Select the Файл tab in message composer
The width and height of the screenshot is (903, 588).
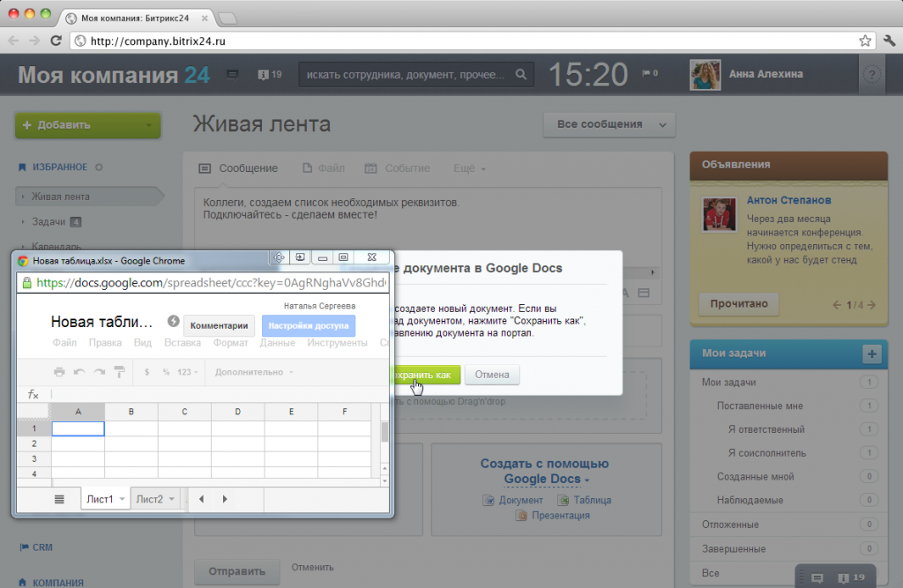[324, 168]
